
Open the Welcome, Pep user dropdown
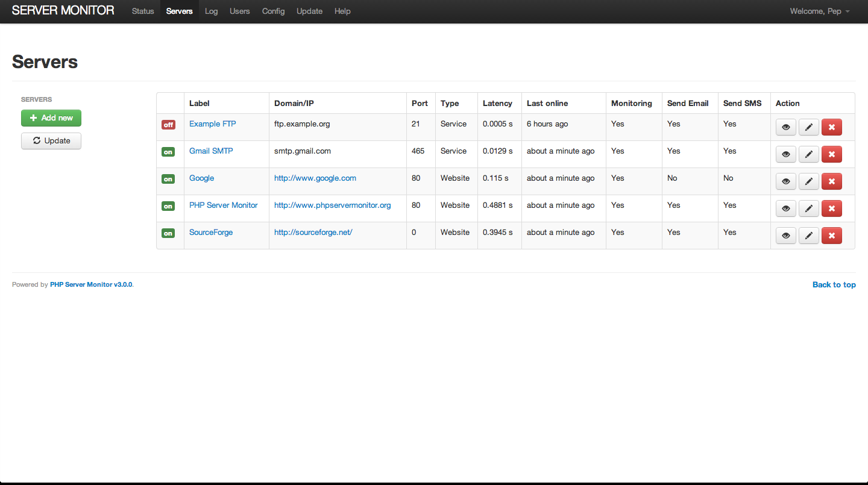tap(819, 11)
